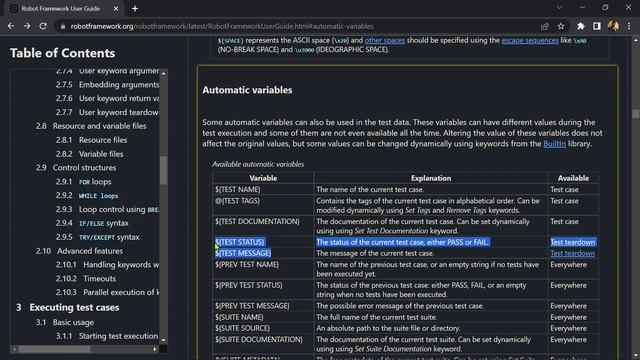Click contents panel scroll-down arrow
This screenshot has width=640, height=360.
[164, 340]
